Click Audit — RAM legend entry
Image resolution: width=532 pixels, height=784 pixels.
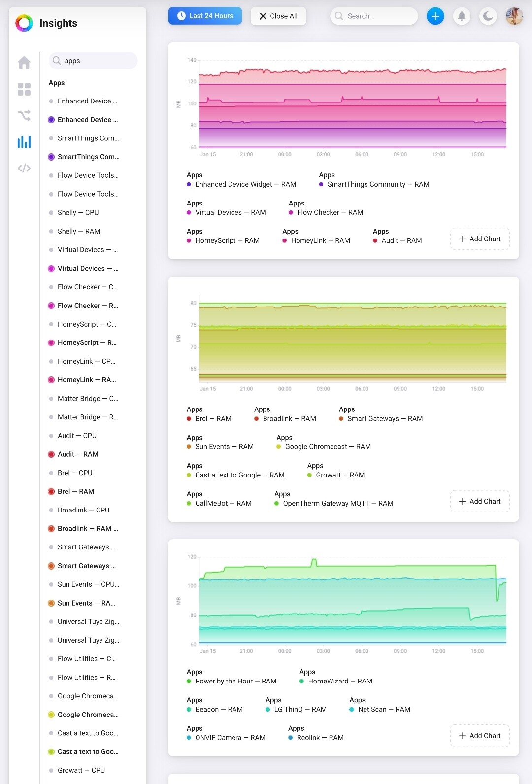pos(398,240)
